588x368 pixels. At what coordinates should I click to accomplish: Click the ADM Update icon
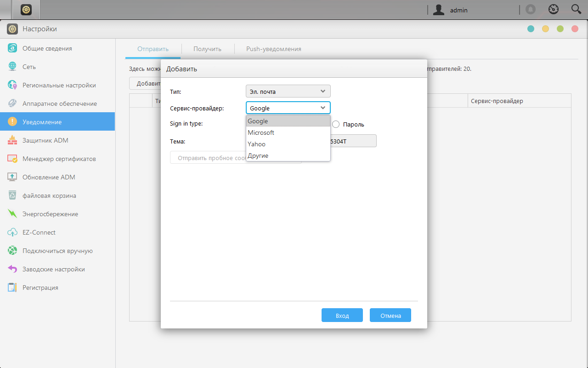tap(12, 177)
